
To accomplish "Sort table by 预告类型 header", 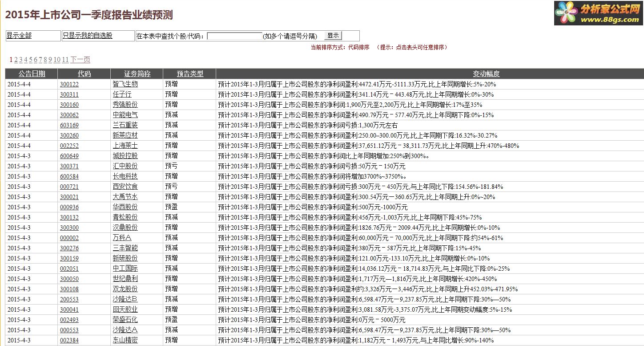I will pos(190,74).
